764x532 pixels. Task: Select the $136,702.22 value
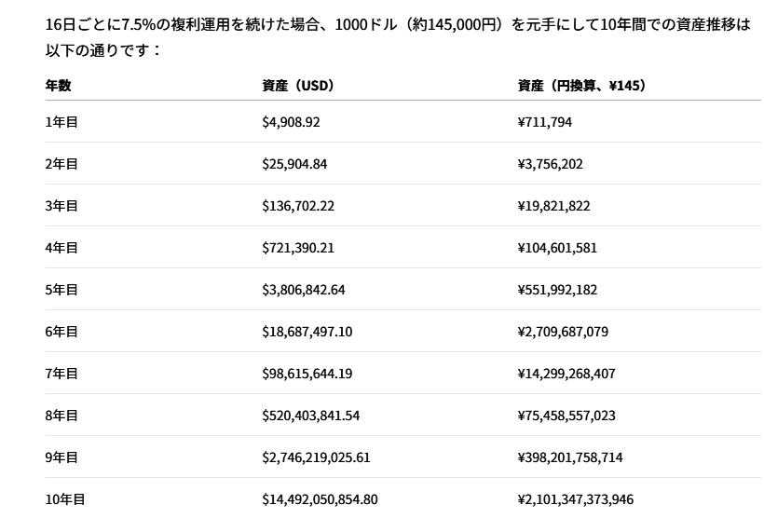pyautogui.click(x=298, y=206)
